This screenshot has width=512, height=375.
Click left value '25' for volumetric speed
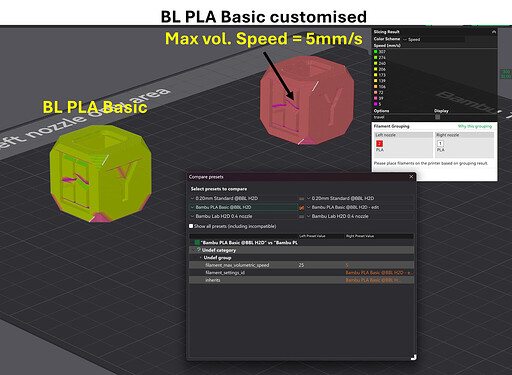coord(301,265)
